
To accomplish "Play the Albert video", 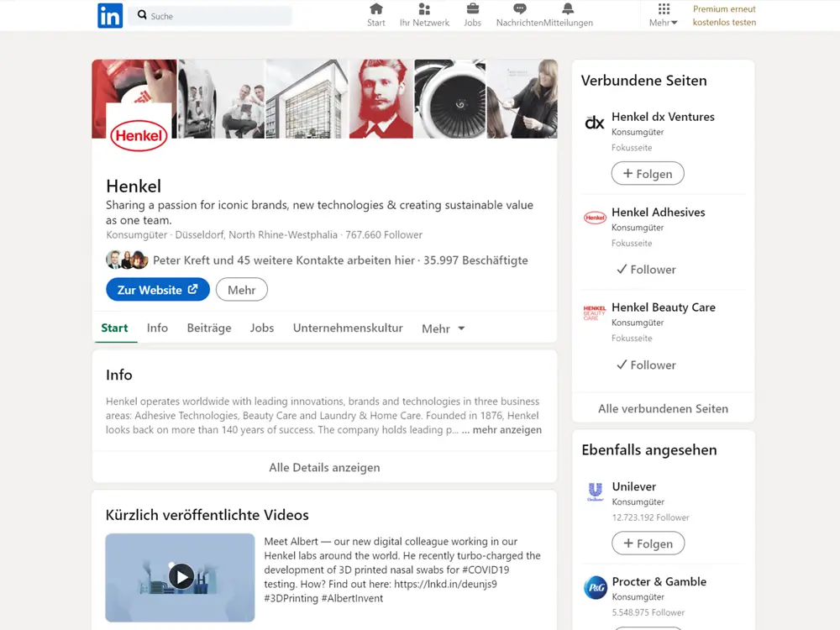I will (180, 577).
